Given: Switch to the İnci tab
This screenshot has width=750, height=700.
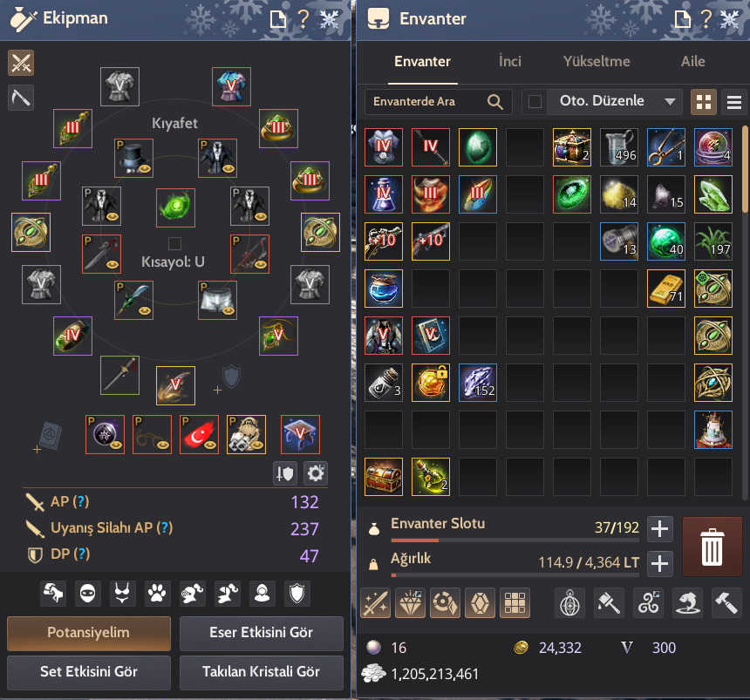Looking at the screenshot, I should (510, 61).
